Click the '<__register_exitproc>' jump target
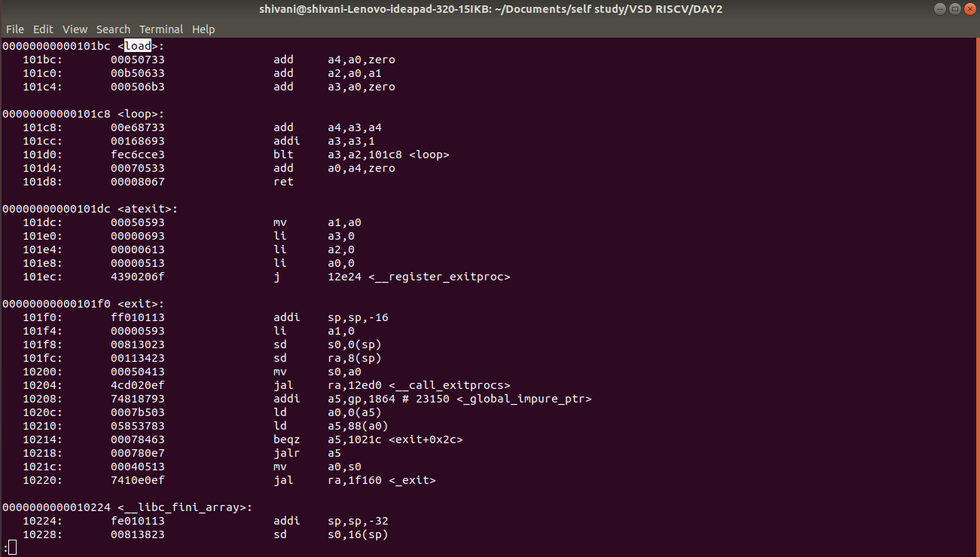 [439, 277]
